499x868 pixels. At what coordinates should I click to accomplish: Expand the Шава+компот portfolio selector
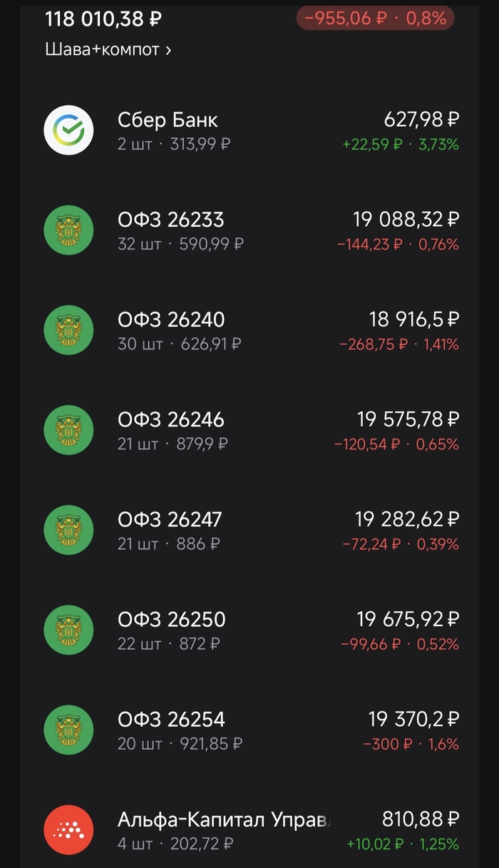point(108,50)
